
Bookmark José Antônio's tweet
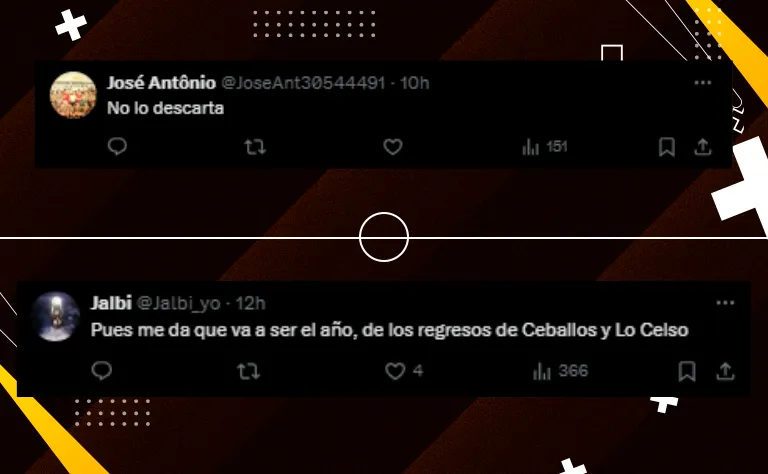pos(667,147)
